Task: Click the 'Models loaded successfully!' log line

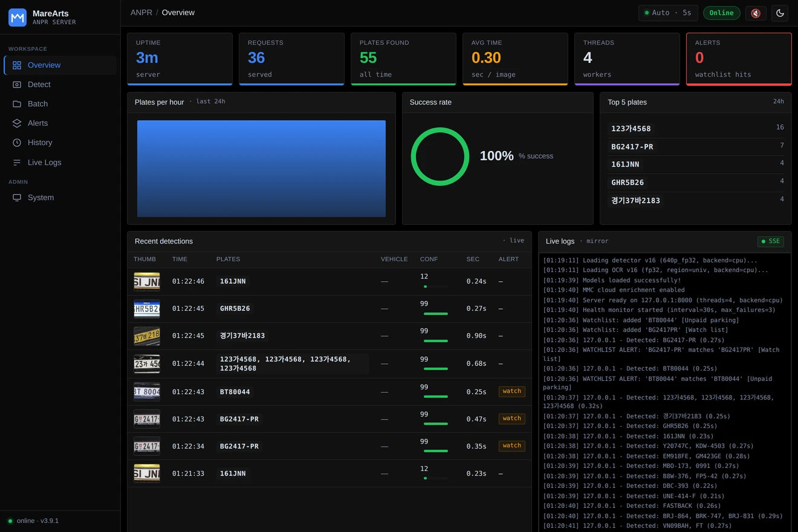Action: [612, 281]
